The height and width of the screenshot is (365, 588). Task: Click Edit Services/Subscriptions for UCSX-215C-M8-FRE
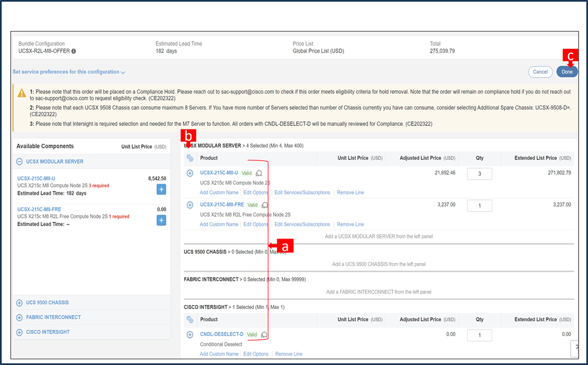[x=302, y=224]
